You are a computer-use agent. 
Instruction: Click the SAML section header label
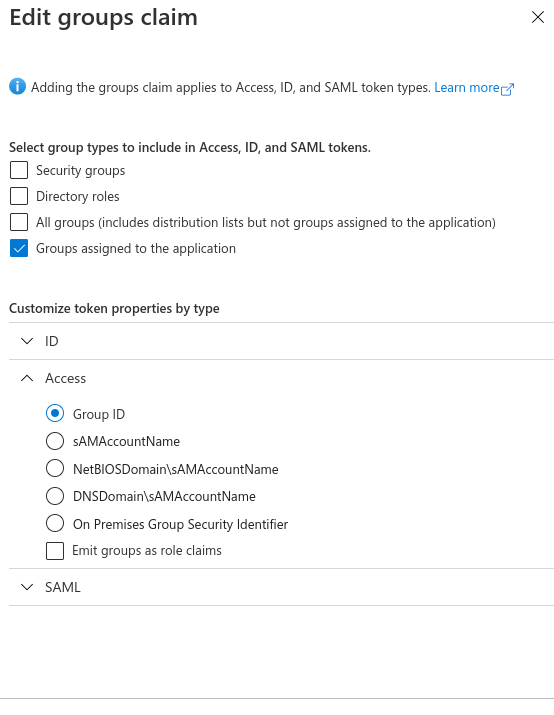point(62,587)
